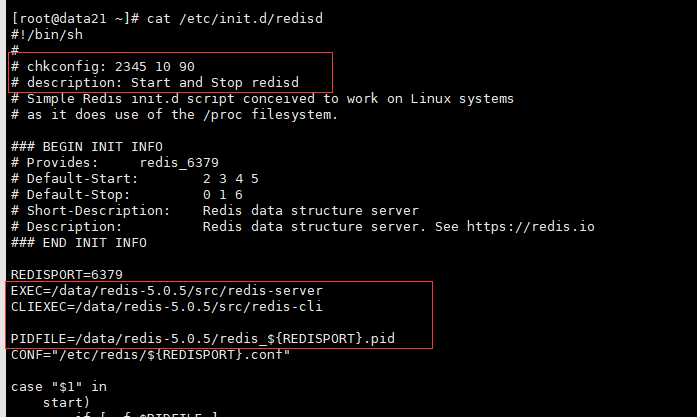
Task: Click the Short-Description line text
Action: coord(215,211)
